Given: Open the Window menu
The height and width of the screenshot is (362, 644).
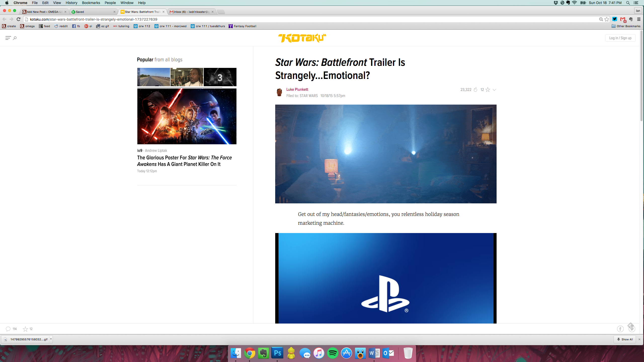Looking at the screenshot, I should tap(127, 3).
